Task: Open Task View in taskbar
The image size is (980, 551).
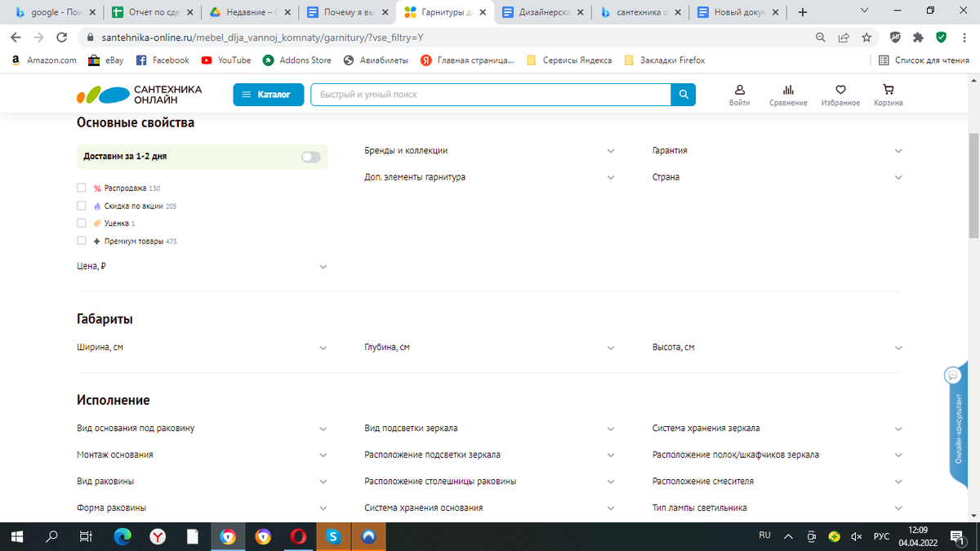Action: pos(86,536)
